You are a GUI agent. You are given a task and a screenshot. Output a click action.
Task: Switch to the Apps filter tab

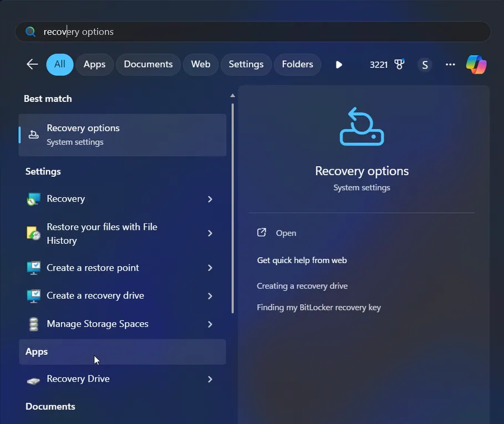(94, 64)
